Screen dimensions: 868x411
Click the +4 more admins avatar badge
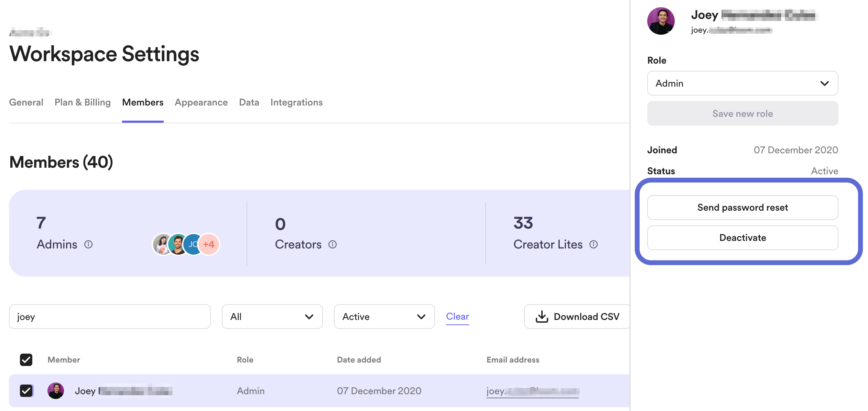point(209,244)
